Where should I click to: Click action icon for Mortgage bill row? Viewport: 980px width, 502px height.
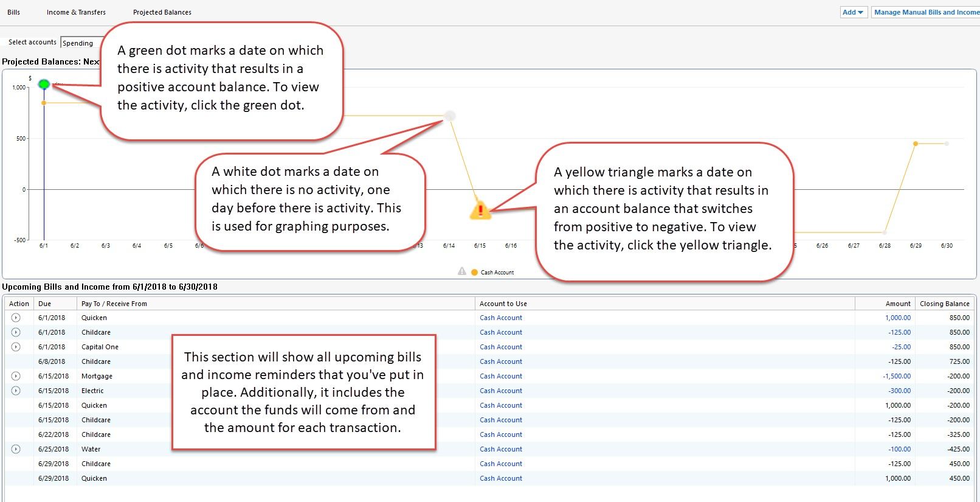click(x=16, y=376)
